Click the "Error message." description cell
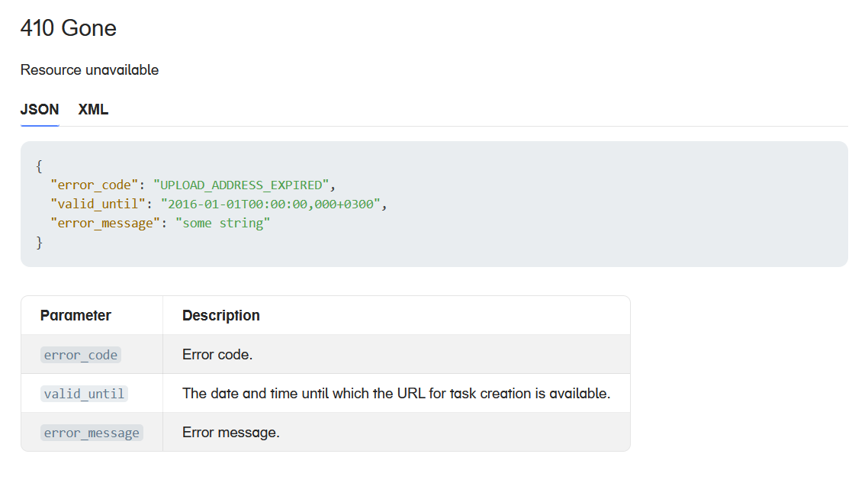This screenshot has width=868, height=483. pos(230,433)
